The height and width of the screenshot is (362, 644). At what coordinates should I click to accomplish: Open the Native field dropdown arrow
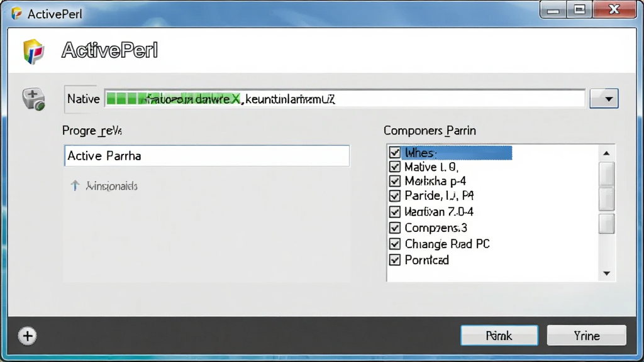[x=604, y=99]
